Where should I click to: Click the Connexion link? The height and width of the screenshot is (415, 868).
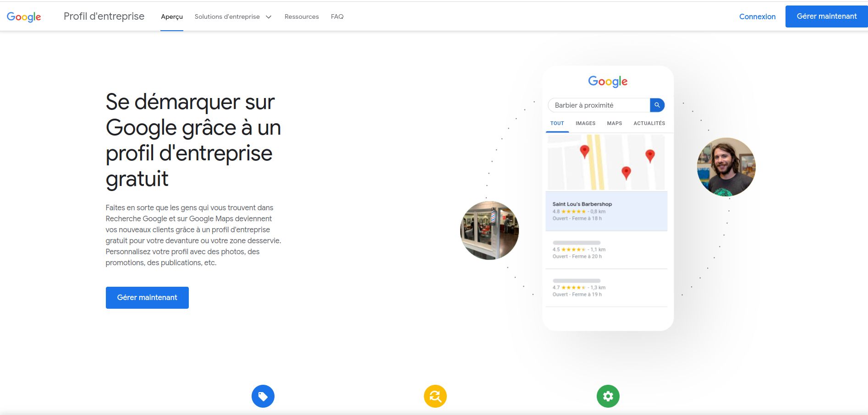click(757, 16)
